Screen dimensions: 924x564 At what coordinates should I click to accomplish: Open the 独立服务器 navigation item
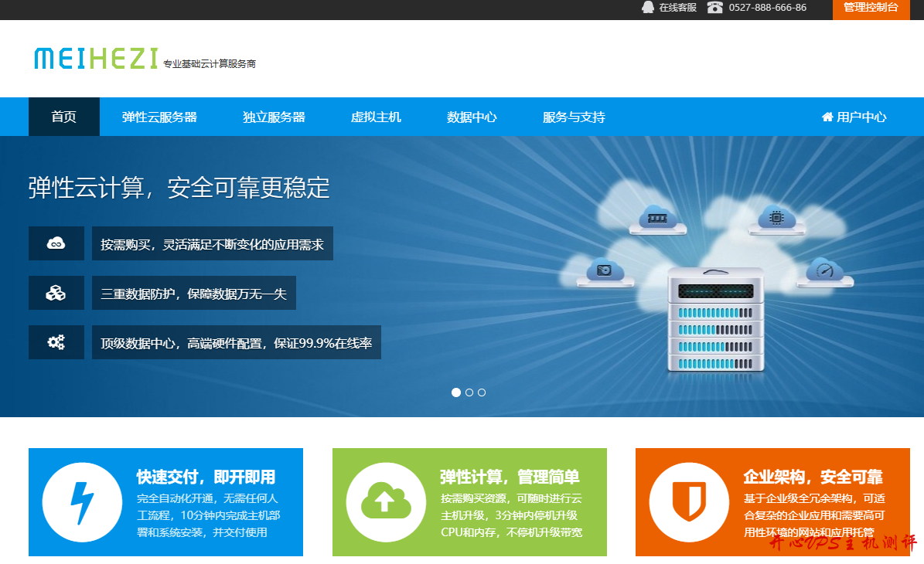click(274, 117)
